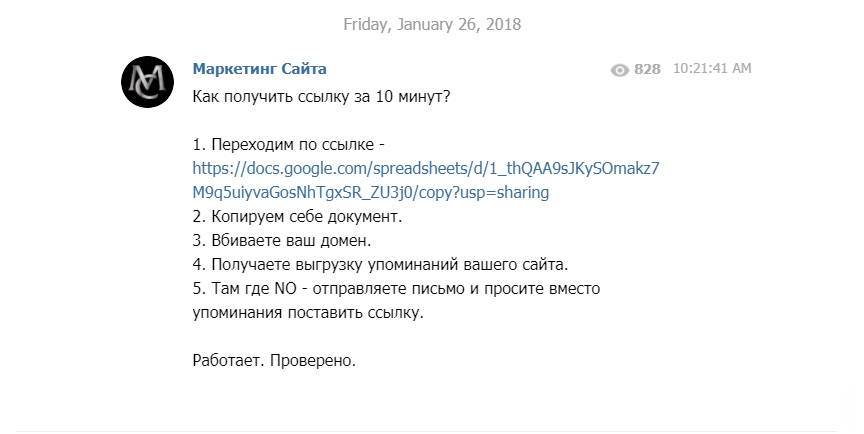Screen dimensions: 864x434
Task: Click the line "упоминания поставить ссылку."
Action: (308, 312)
